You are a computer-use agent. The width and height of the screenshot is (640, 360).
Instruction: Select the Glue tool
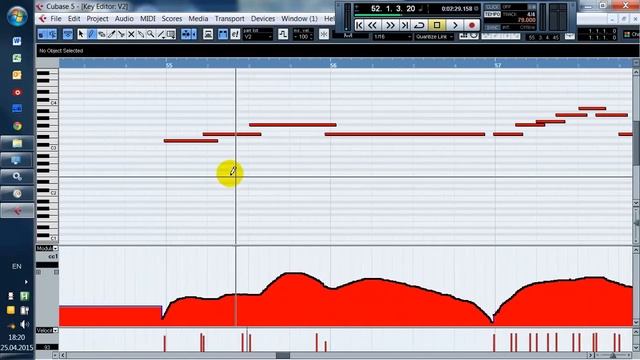click(x=140, y=34)
